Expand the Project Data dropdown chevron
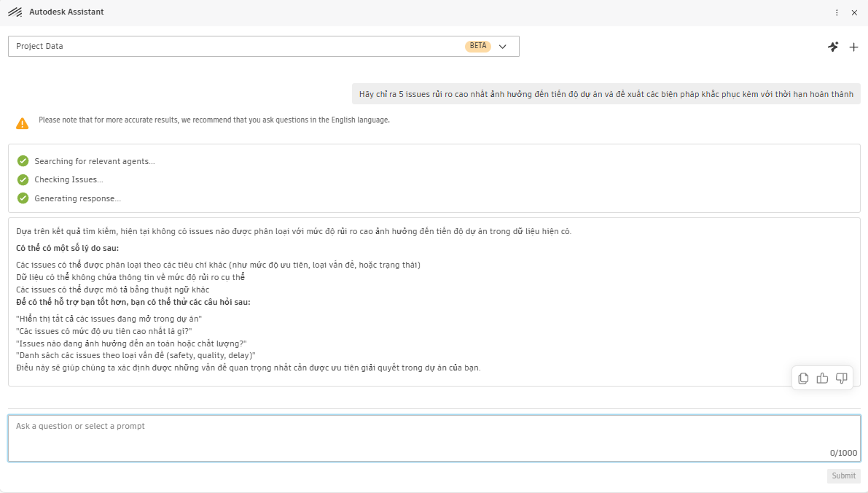Image resolution: width=868 pixels, height=493 pixels. coord(503,47)
